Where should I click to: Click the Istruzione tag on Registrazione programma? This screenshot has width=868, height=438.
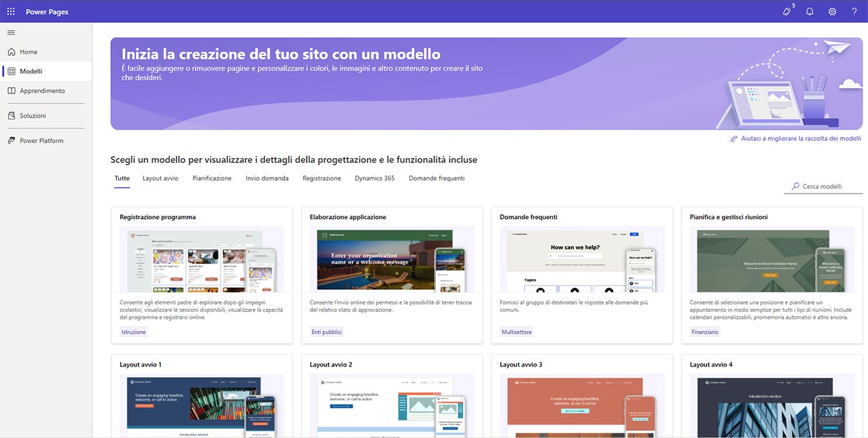[x=134, y=331]
